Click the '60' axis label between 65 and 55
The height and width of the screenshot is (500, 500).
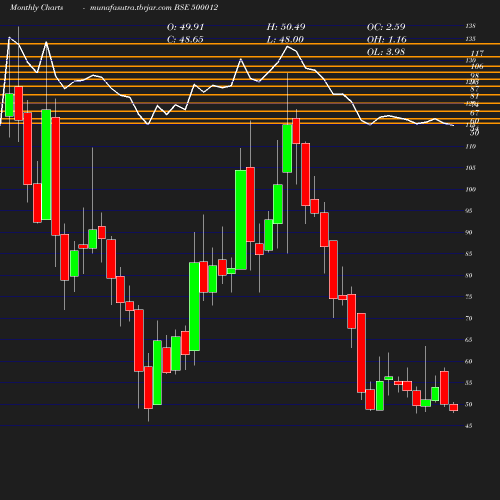(469, 361)
